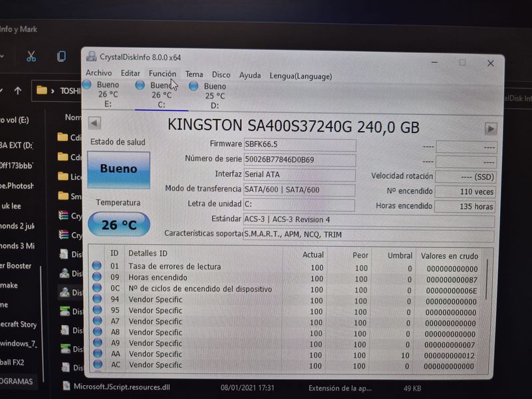Select drive C: Bueno 26 °C tab
The height and width of the screenshot is (399, 532).
tap(160, 95)
